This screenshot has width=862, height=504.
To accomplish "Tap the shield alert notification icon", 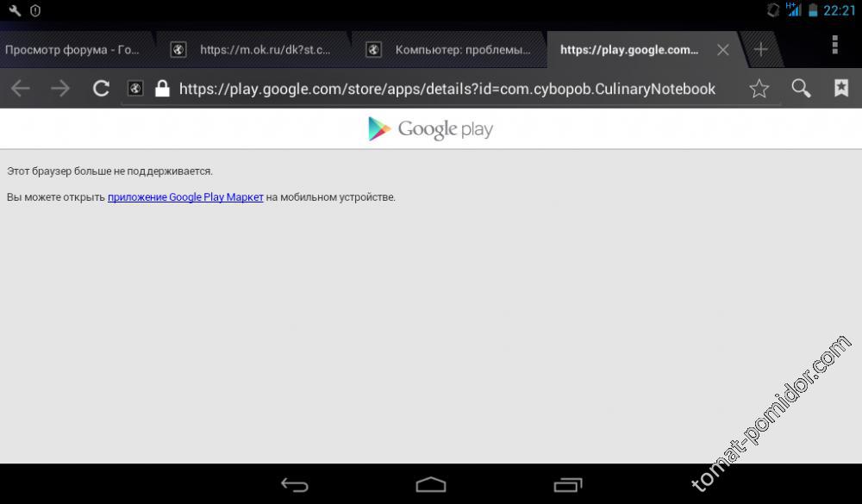I will 35,10.
